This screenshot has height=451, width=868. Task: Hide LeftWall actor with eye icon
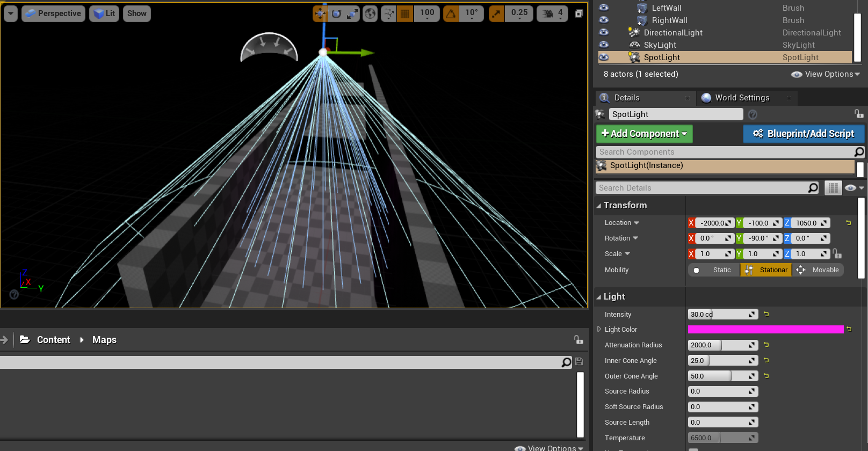pos(604,8)
